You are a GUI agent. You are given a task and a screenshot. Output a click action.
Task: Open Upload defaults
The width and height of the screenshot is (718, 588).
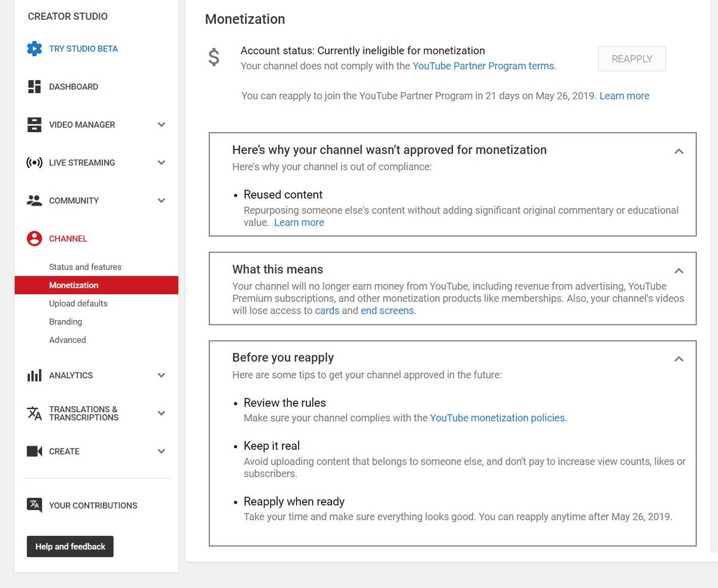(x=78, y=303)
